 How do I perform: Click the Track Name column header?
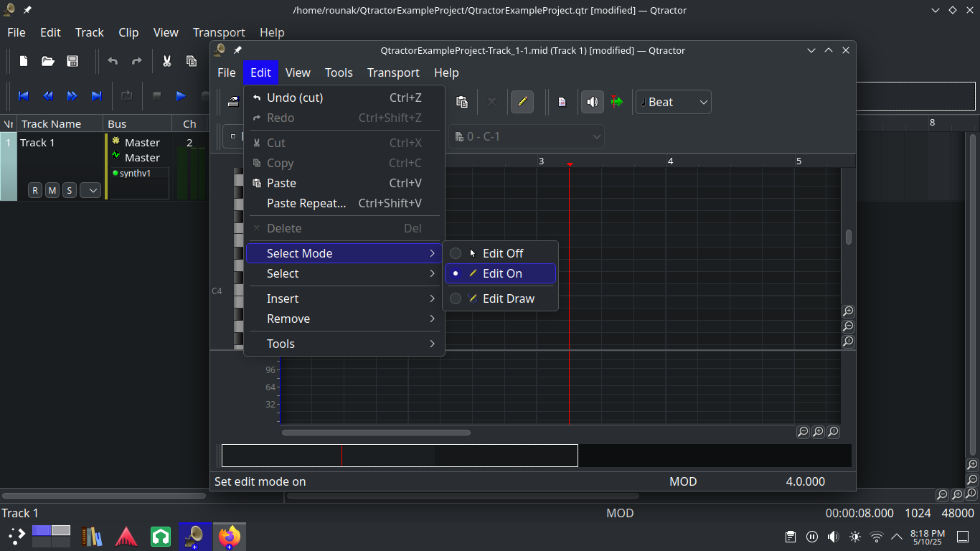[x=60, y=123]
